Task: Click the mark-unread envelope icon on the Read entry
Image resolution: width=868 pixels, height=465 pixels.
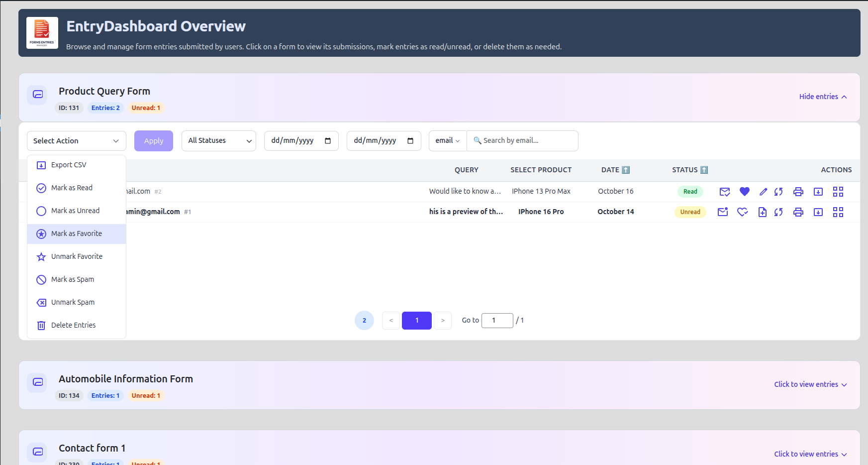Action: click(x=724, y=191)
